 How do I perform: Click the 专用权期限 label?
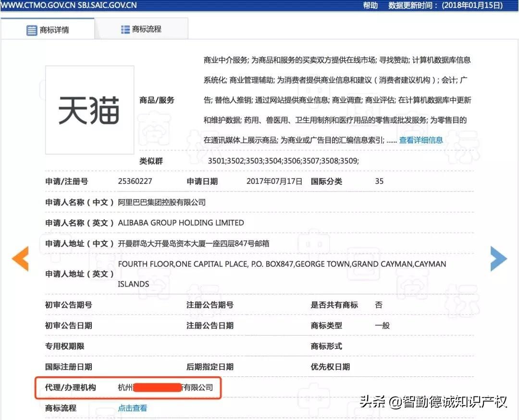[x=64, y=346]
